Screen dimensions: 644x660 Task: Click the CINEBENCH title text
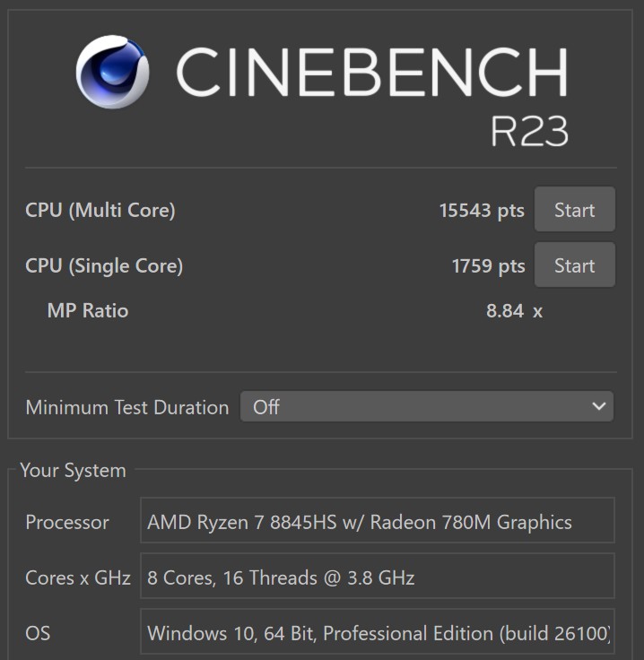coord(371,72)
